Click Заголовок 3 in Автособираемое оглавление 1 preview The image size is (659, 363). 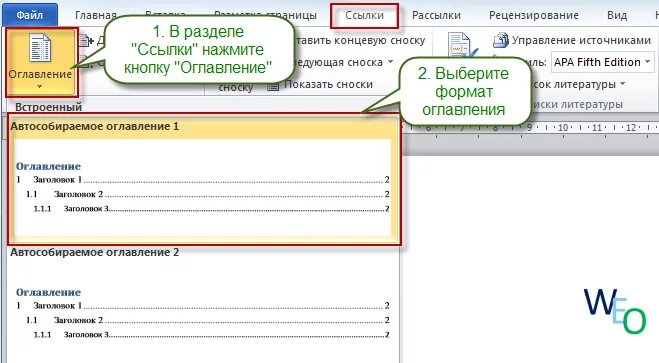86,208
